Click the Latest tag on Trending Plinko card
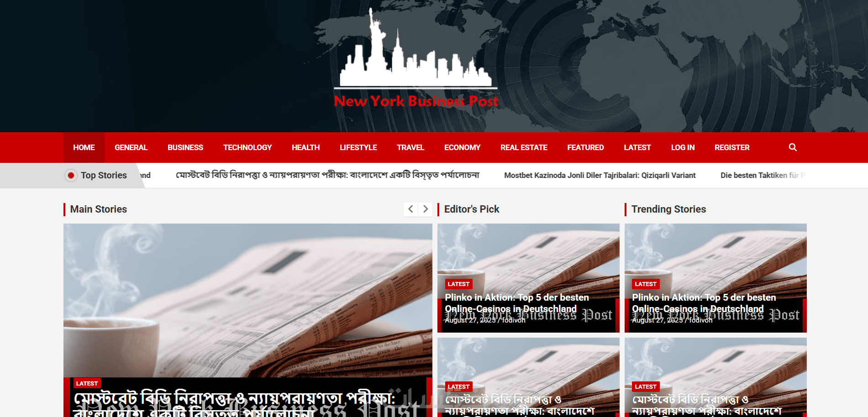868x417 pixels. click(646, 284)
